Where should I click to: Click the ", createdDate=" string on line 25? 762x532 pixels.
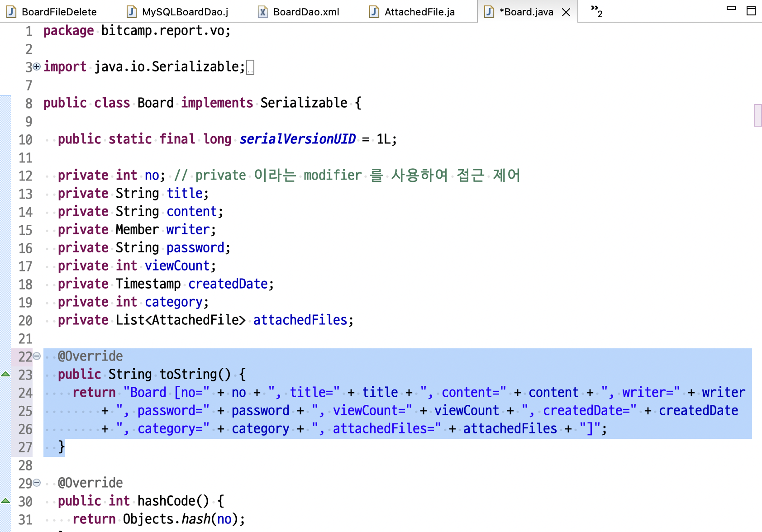click(x=579, y=410)
